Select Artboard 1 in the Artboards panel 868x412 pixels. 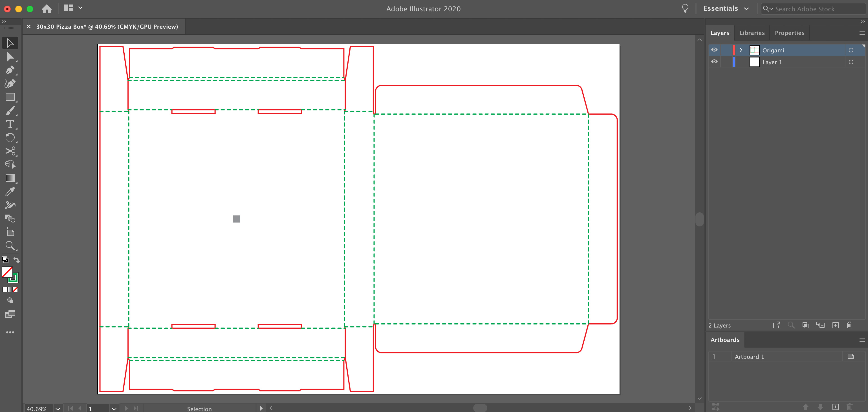click(749, 357)
